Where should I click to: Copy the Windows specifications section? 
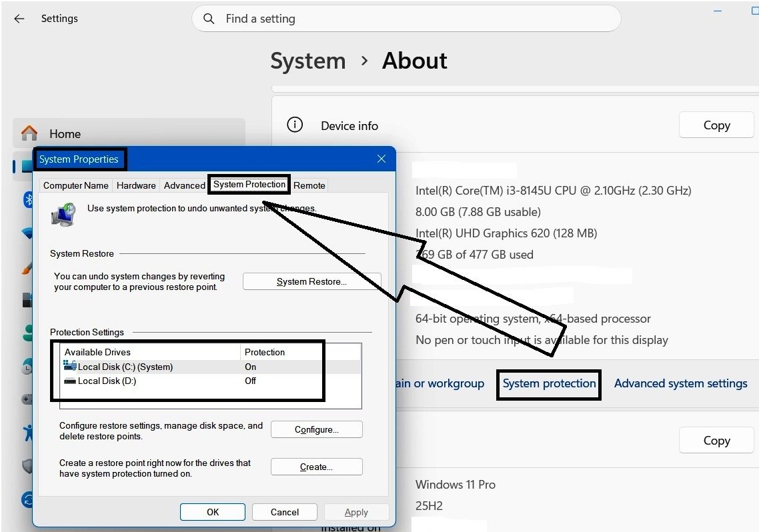pyautogui.click(x=716, y=440)
